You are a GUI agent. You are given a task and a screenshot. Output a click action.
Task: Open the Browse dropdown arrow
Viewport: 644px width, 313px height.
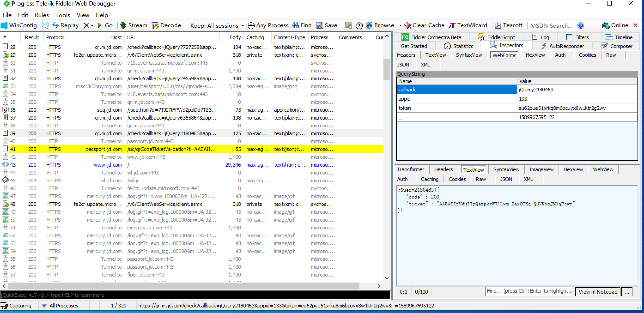(x=400, y=26)
